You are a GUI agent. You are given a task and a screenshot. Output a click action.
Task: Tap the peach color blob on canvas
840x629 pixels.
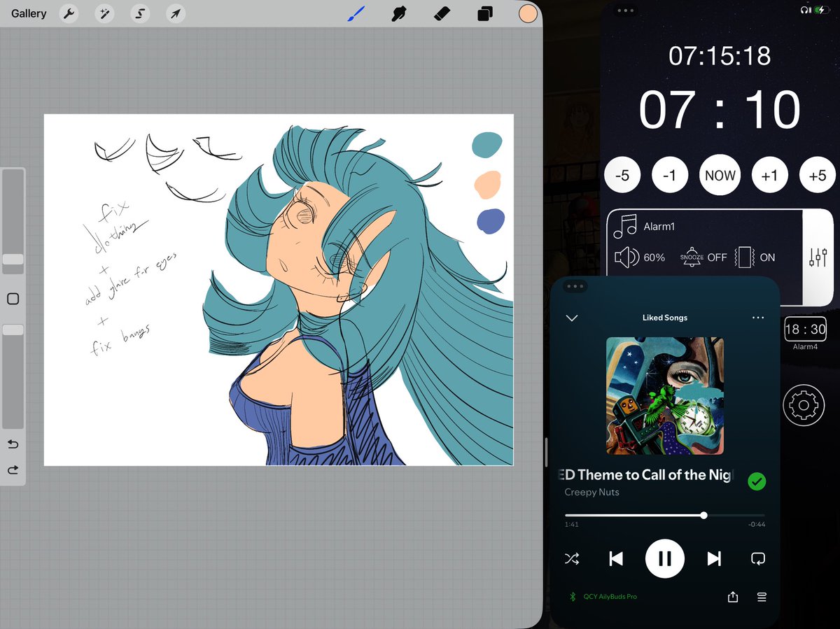coord(487,184)
